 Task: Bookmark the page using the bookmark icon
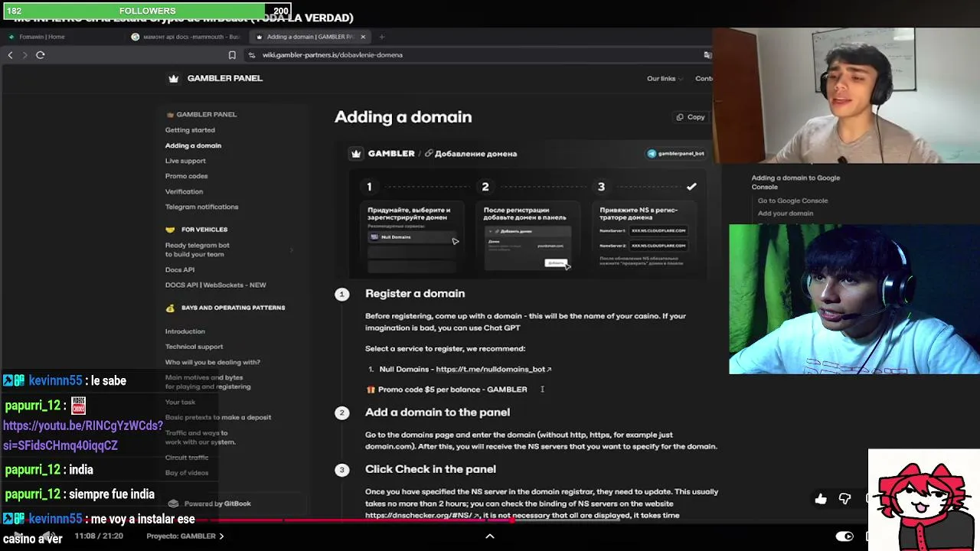pyautogui.click(x=232, y=55)
